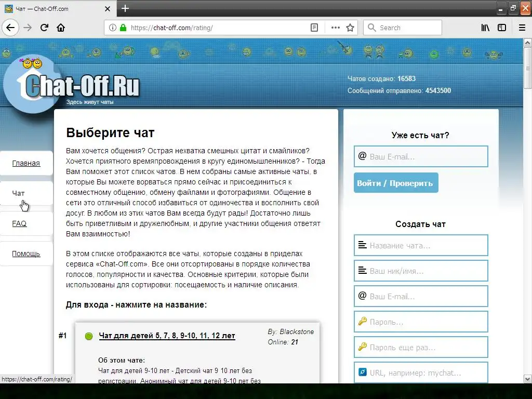Viewport: 532px width, 399px height.
Task: Open the Помощь sidebar menu item
Action: click(x=26, y=254)
